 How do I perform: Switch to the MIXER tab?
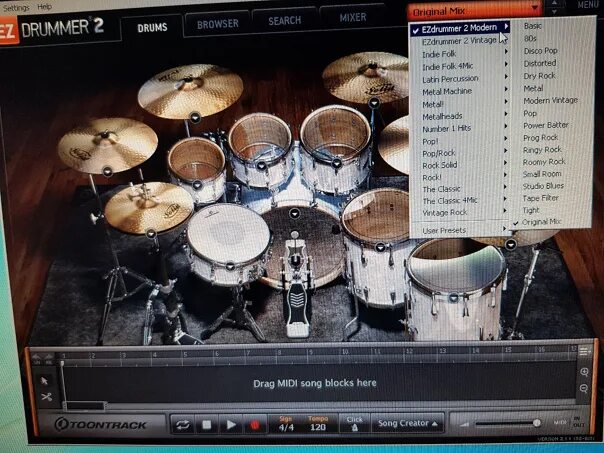pyautogui.click(x=353, y=17)
